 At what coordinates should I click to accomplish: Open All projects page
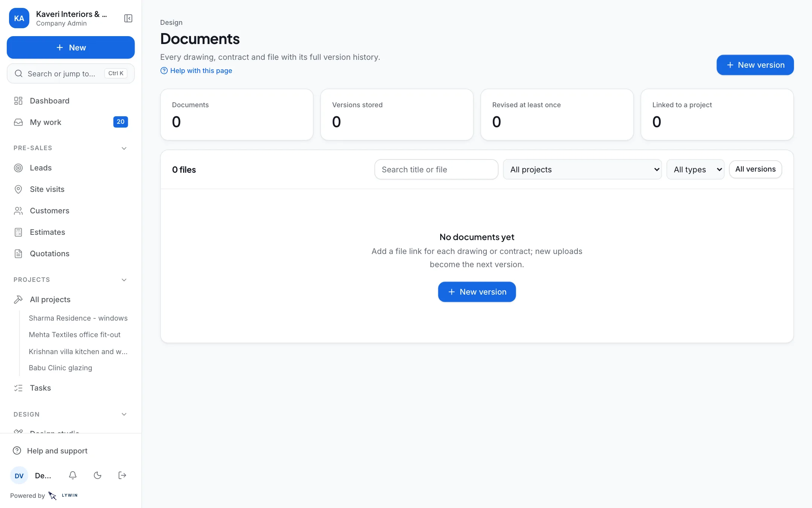71,300
